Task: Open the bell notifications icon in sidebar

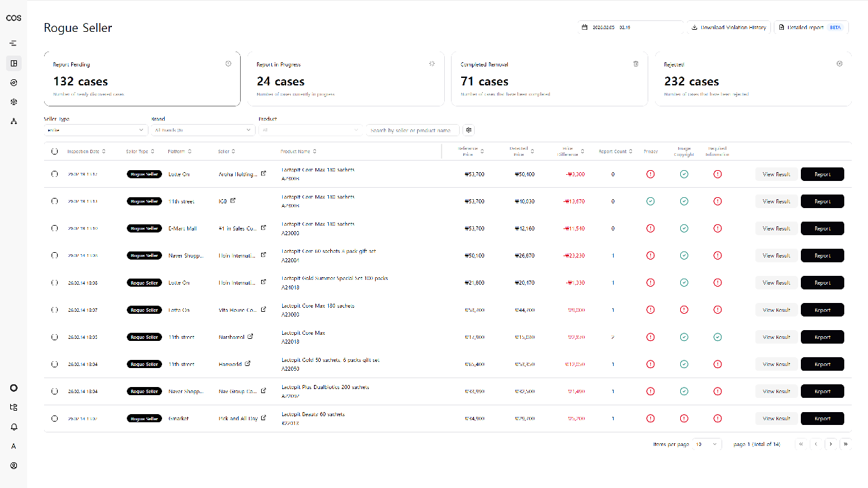Action: pos(14,427)
